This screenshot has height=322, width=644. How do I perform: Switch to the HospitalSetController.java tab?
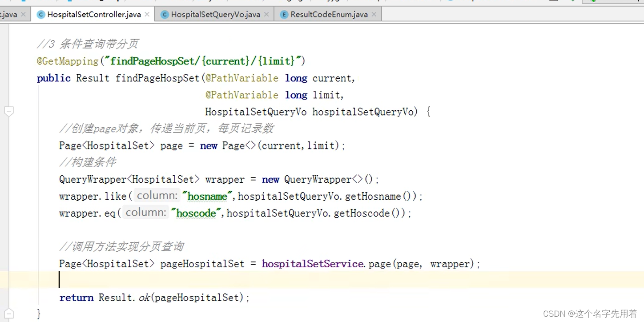pos(94,14)
